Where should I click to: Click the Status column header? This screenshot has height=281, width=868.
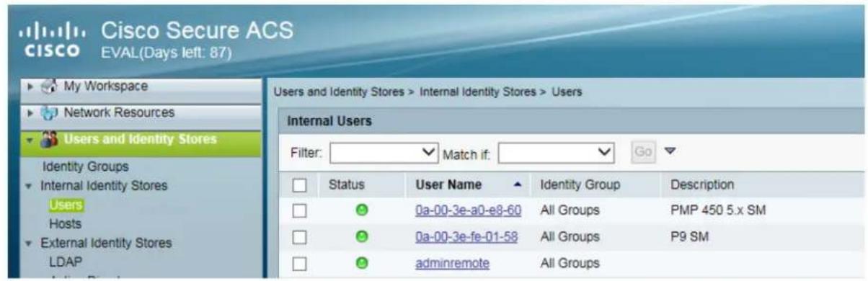(347, 185)
